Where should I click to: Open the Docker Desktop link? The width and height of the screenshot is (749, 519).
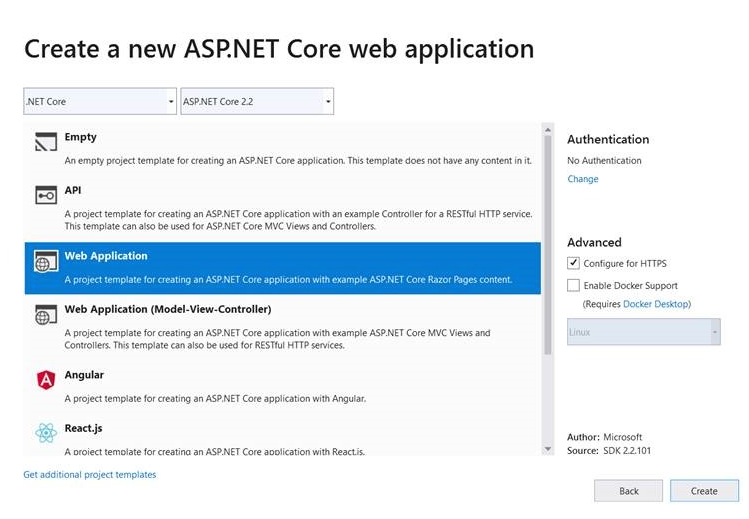point(657,304)
